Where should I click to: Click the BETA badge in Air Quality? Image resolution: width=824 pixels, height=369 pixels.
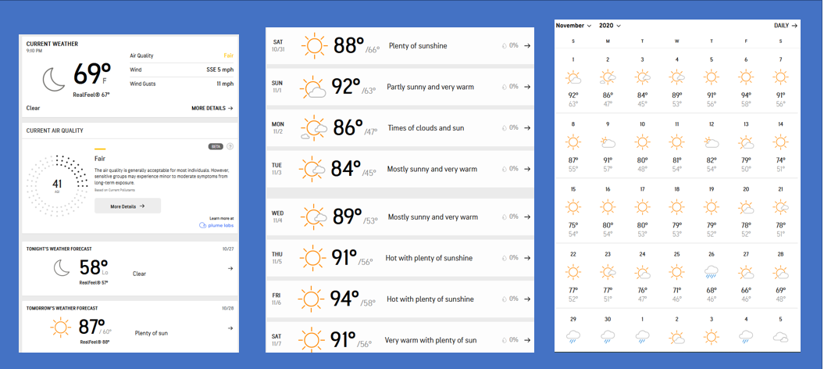pyautogui.click(x=215, y=146)
